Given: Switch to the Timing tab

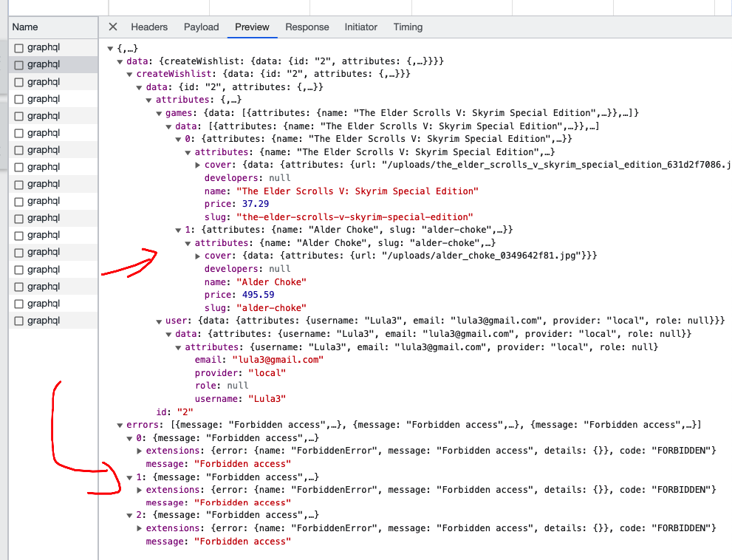Looking at the screenshot, I should click(x=408, y=27).
